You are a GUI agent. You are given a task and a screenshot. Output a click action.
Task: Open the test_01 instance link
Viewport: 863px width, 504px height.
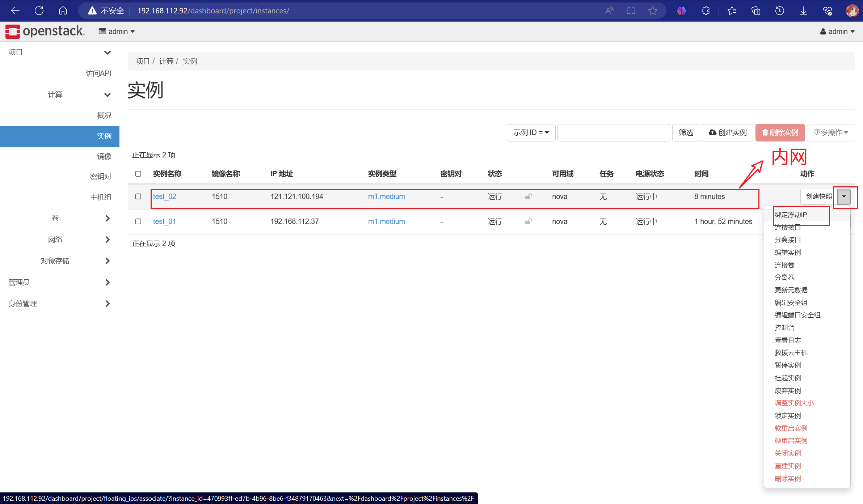(164, 221)
